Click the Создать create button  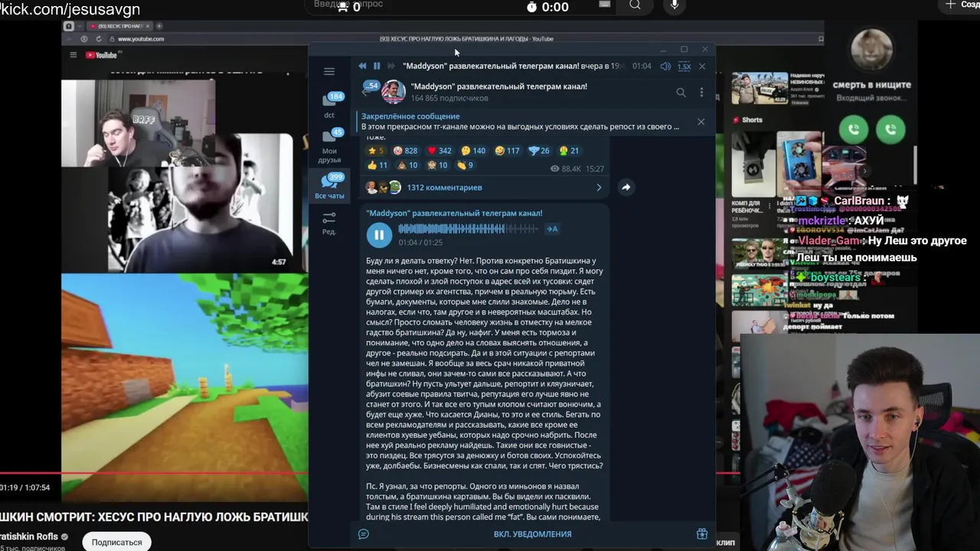tap(962, 5)
